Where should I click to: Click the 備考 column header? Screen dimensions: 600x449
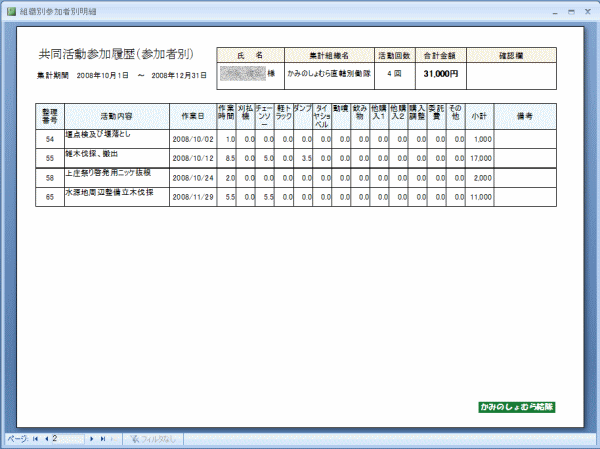tap(524, 116)
